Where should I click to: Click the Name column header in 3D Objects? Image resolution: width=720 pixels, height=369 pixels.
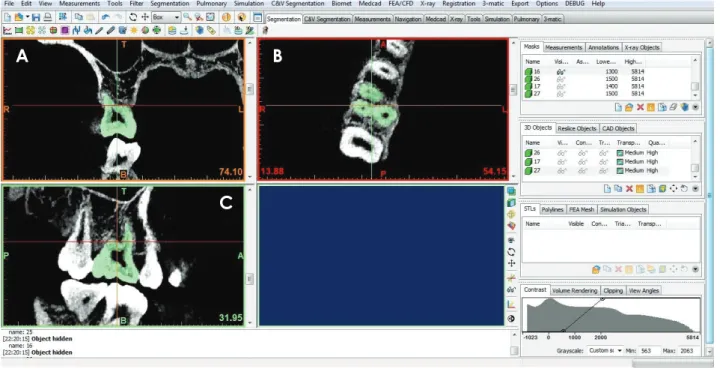click(x=533, y=143)
